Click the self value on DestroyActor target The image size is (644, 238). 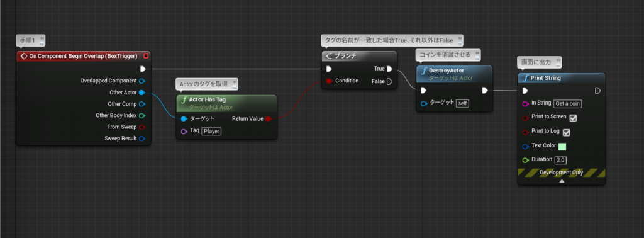(462, 103)
